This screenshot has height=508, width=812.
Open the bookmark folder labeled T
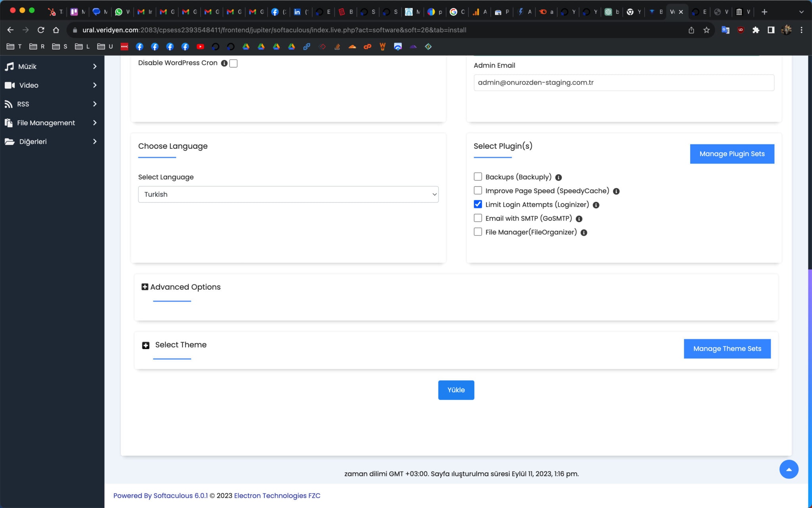tap(14, 47)
